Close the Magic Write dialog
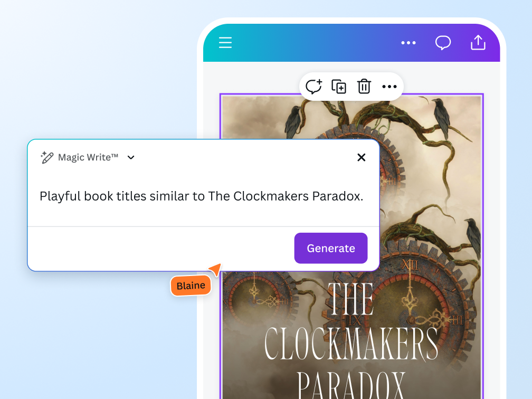This screenshot has height=399, width=532. (x=362, y=157)
